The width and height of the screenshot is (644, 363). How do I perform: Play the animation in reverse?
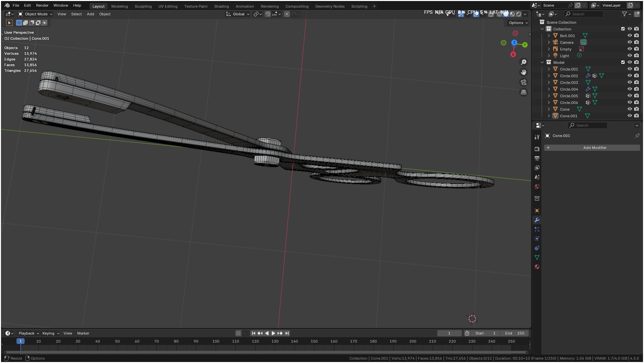pos(267,333)
